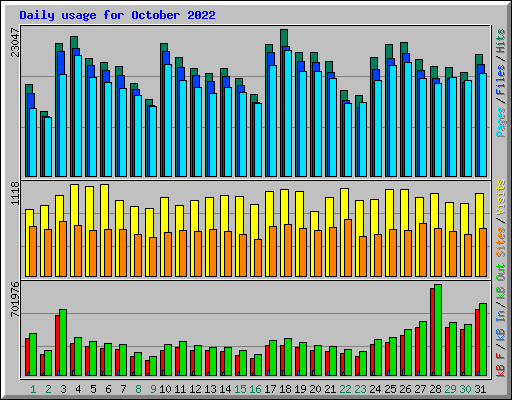Image resolution: width=512 pixels, height=400 pixels.
Task: Click day label 8 on the x-axis
Action: pyautogui.click(x=138, y=389)
